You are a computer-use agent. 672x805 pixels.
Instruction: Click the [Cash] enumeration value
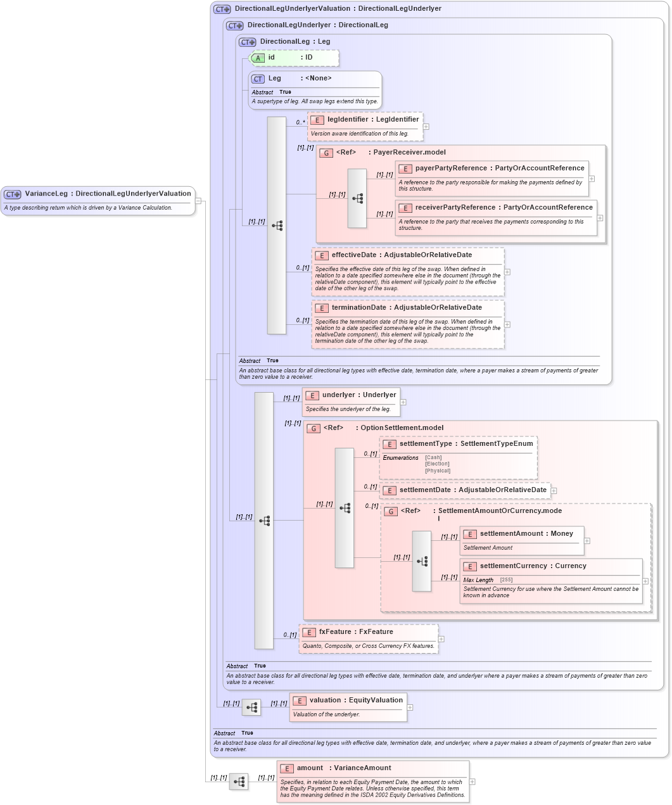433,457
